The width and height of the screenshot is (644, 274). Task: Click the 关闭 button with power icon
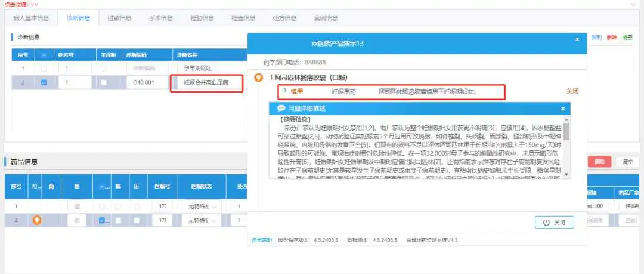(x=555, y=222)
